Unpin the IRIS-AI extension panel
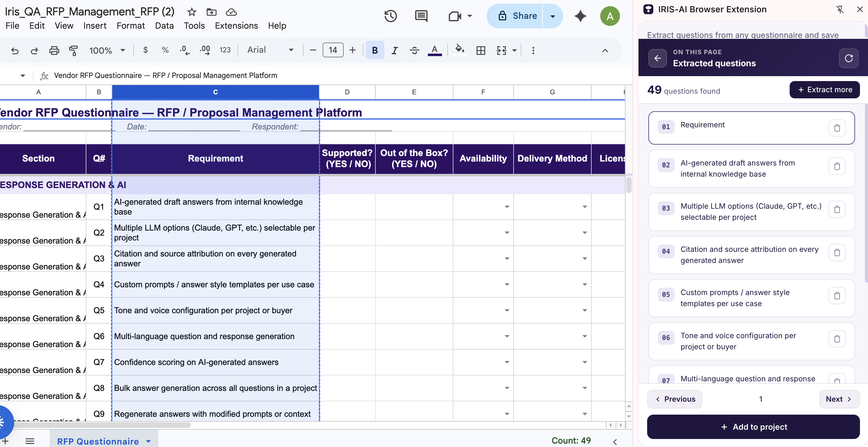868x447 pixels. click(x=840, y=10)
